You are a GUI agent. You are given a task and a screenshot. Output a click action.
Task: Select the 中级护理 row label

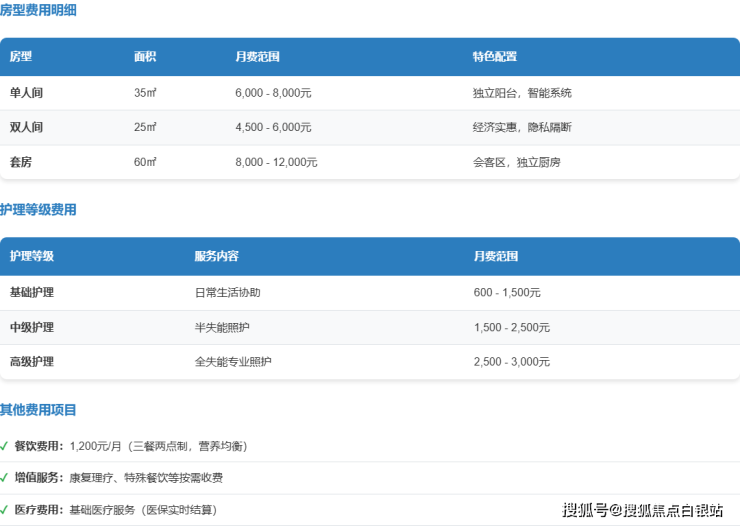tap(32, 328)
